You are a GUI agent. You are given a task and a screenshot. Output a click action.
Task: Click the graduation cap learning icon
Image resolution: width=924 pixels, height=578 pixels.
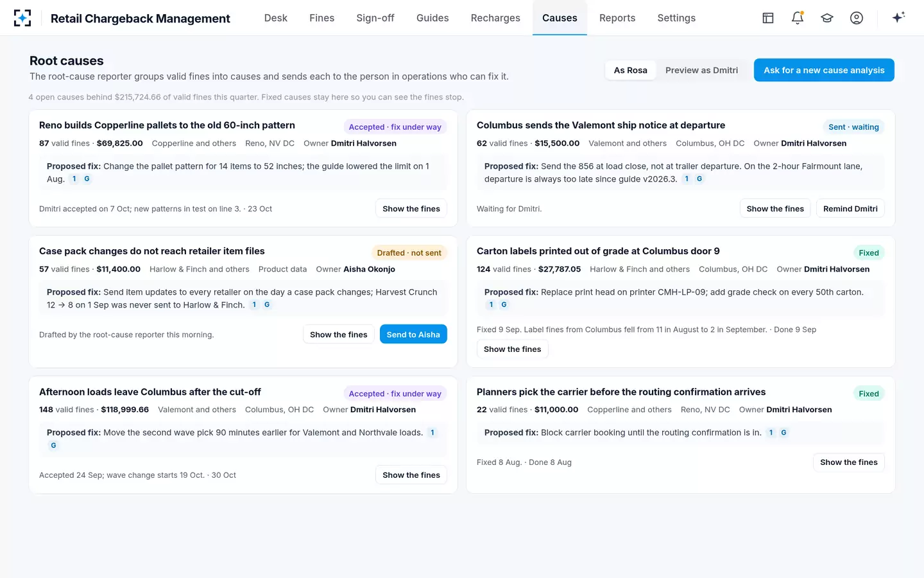click(827, 18)
